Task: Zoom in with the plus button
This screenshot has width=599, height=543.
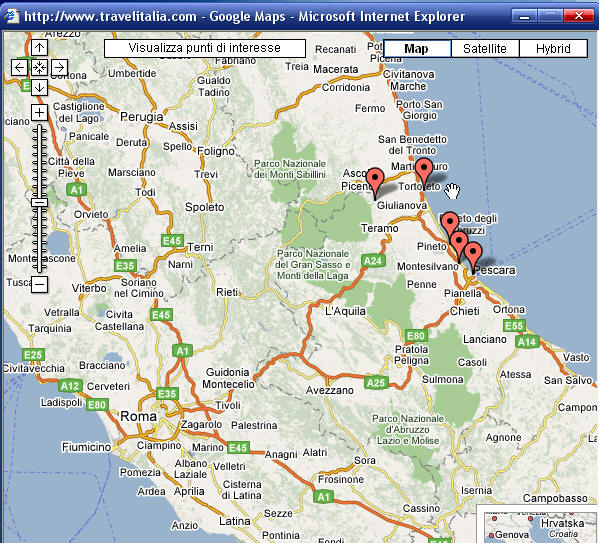Action: [x=39, y=113]
